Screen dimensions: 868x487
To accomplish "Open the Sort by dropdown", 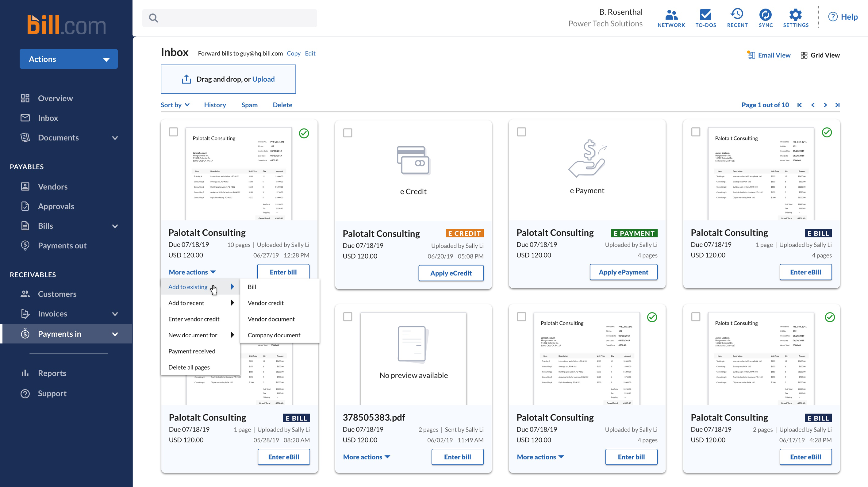I will point(175,105).
